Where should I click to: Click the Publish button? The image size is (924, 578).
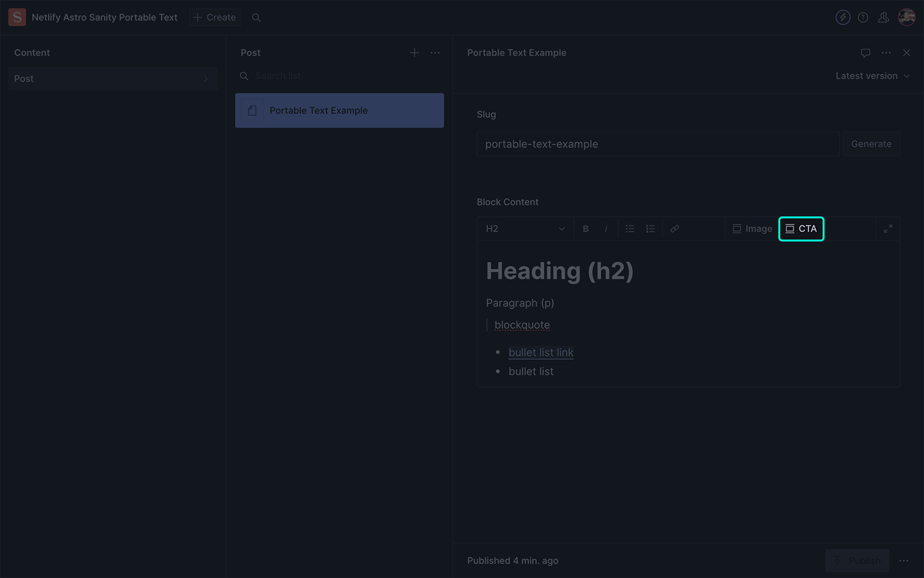click(857, 561)
